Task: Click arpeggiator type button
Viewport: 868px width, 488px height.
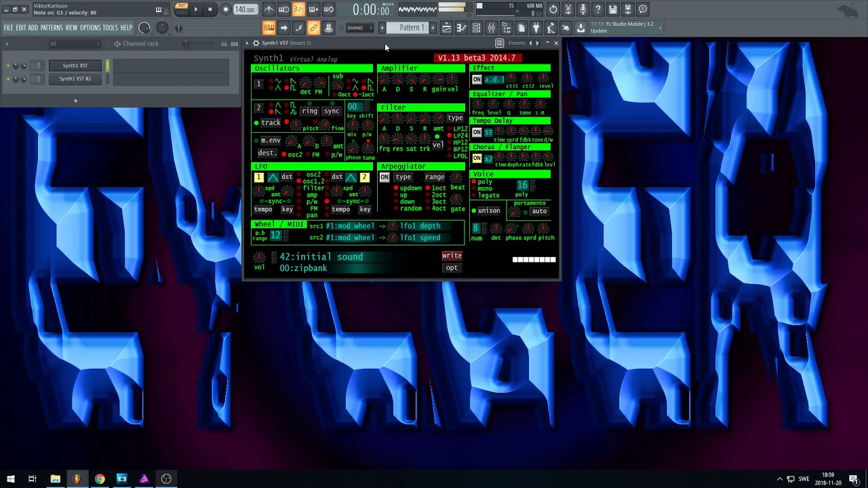Action: (403, 178)
